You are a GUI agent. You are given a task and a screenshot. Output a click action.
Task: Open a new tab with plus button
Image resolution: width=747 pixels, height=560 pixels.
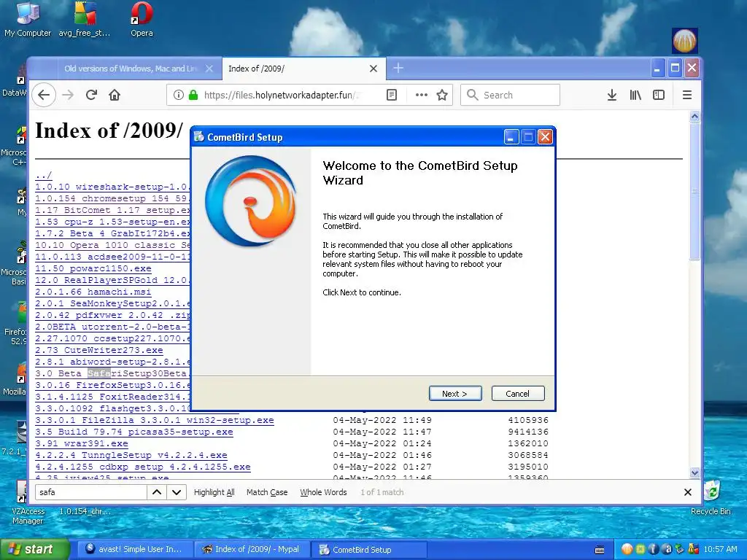point(398,68)
